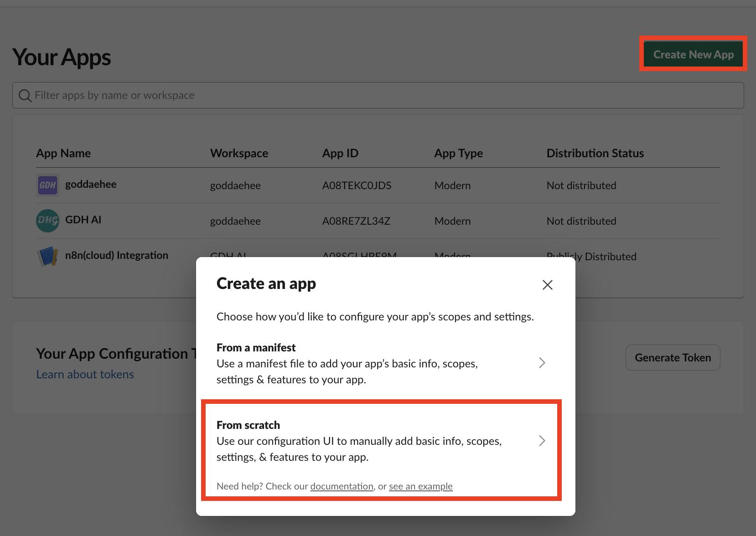Expand the From scratch chevron
The image size is (756, 536).
(542, 441)
